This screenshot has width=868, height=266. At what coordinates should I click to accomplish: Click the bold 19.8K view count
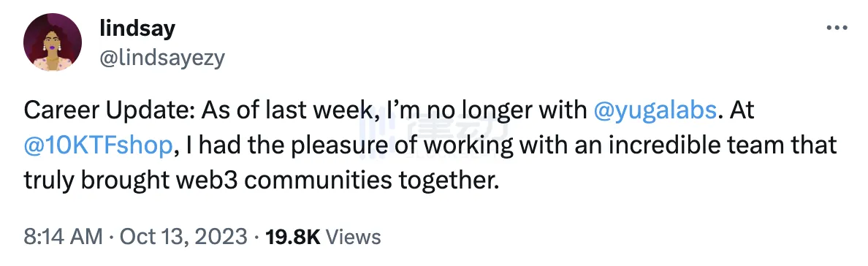pos(293,237)
